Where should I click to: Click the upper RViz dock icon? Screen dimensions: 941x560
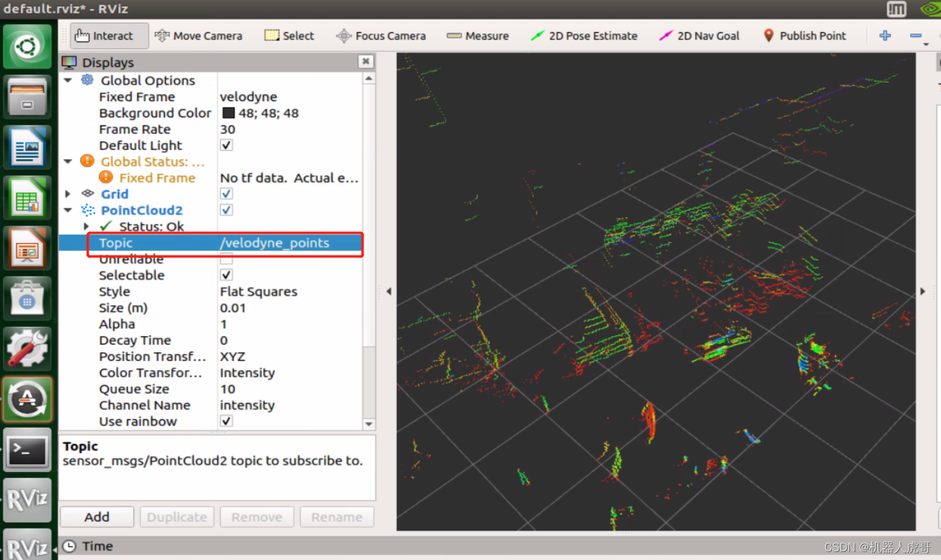(27, 500)
